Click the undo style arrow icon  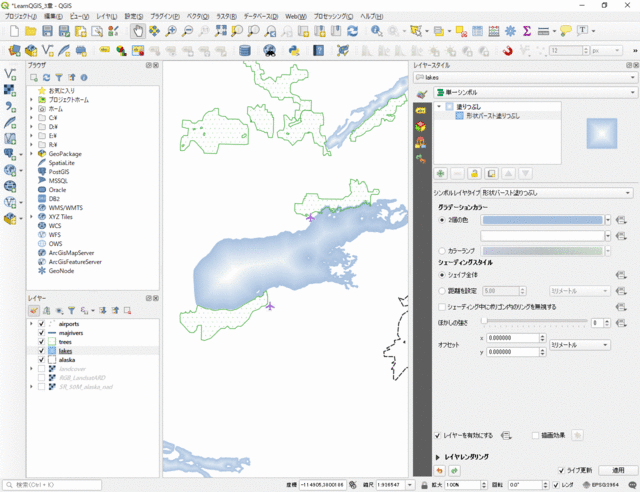pos(440,471)
